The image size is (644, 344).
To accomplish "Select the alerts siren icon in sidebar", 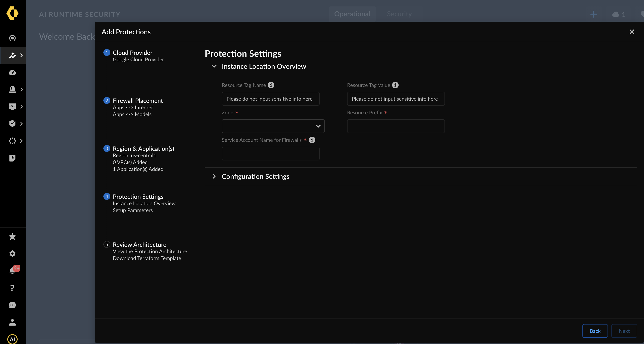I will pyautogui.click(x=12, y=89).
